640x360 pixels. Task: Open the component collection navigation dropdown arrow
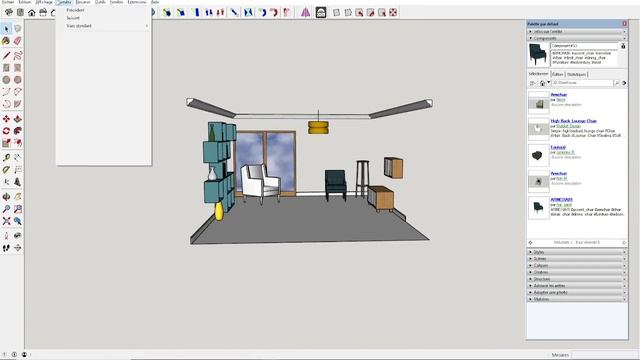point(548,83)
